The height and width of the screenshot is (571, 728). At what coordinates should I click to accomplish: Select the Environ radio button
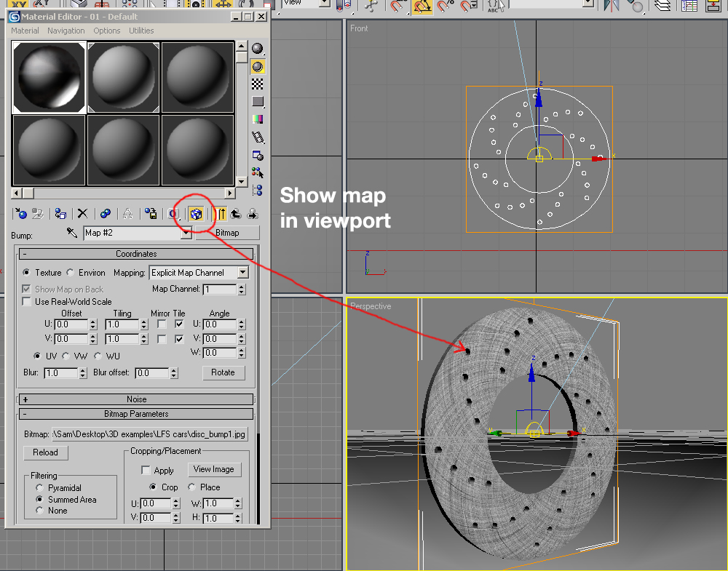(x=70, y=272)
